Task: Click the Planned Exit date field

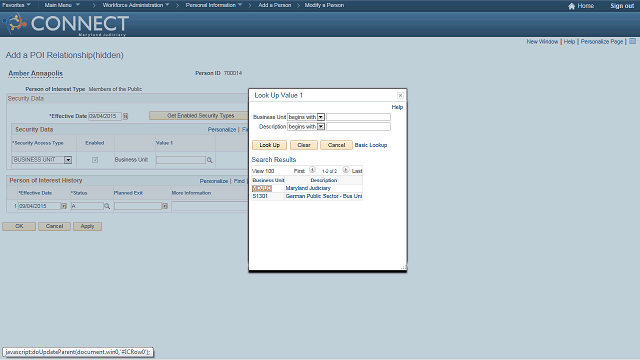Action: 138,206
